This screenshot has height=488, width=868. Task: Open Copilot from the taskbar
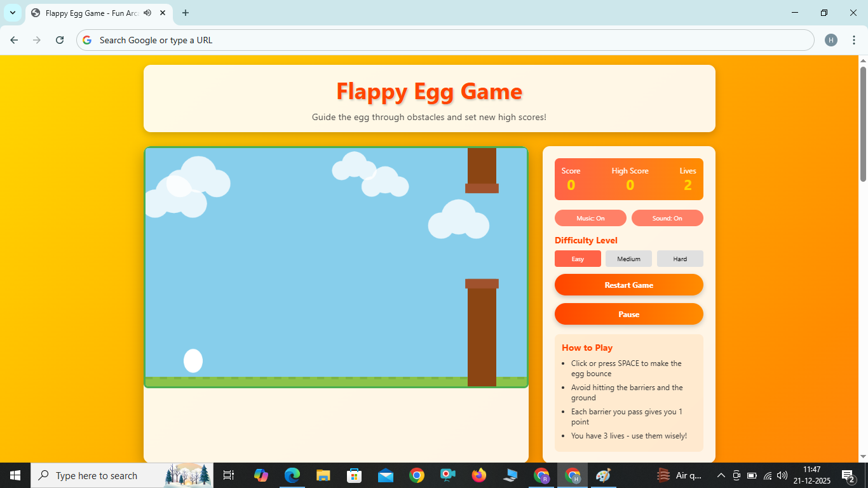(261, 475)
